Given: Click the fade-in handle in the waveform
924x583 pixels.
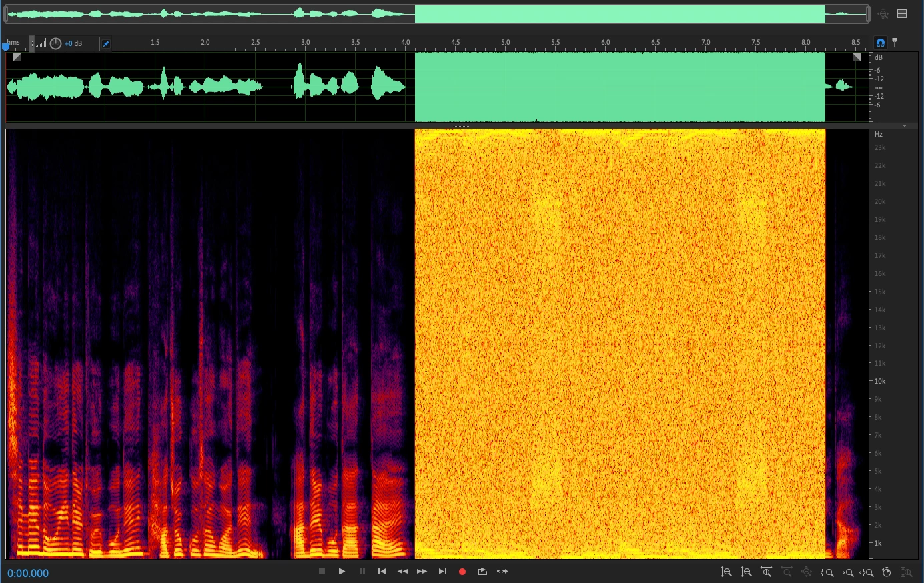Looking at the screenshot, I should [17, 58].
